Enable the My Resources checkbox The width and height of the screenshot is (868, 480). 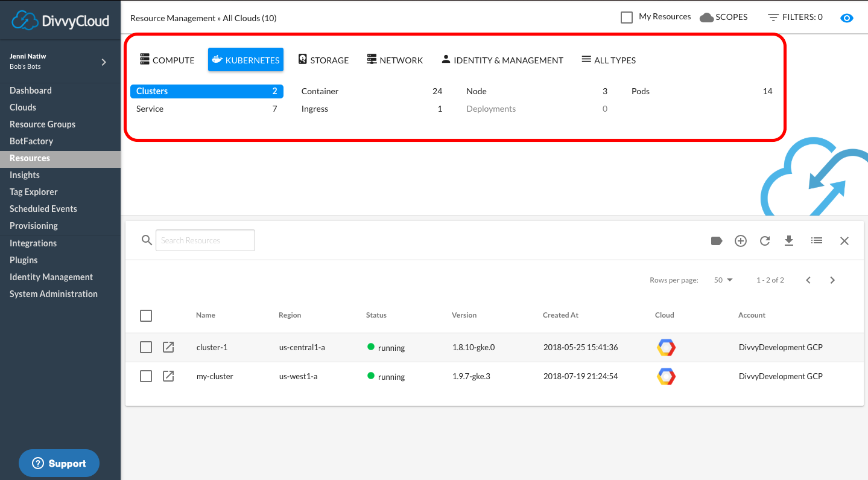pyautogui.click(x=627, y=18)
